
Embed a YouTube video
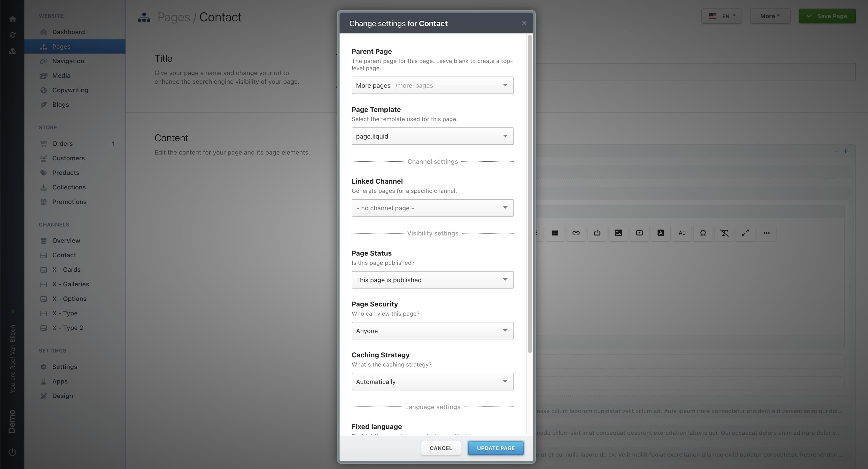[x=639, y=233]
